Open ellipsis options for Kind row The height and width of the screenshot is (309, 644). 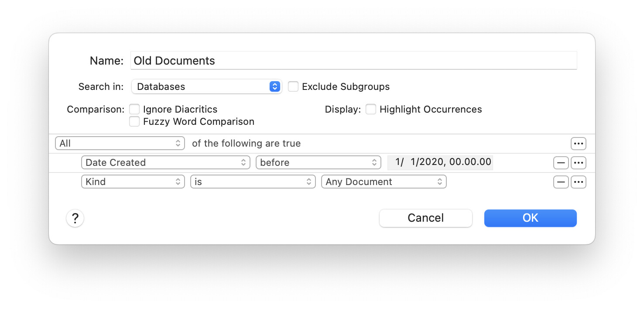click(x=579, y=182)
